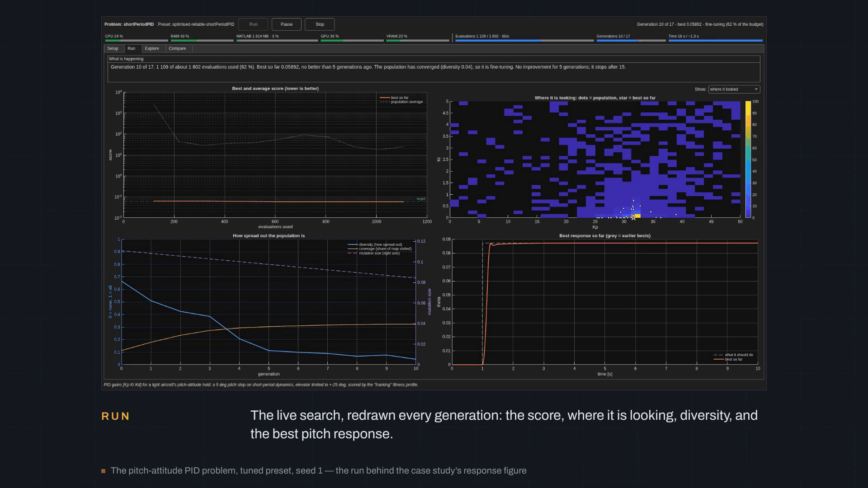Click the GPU 36 % usage bar
This screenshot has height=488, width=868.
click(x=352, y=41)
